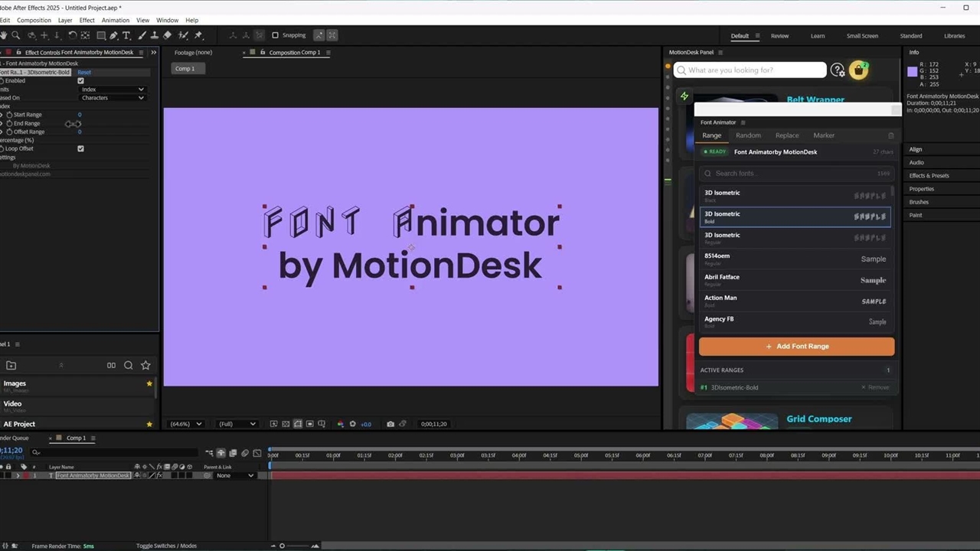Select the Rectangle shape tool
Screen dimensions: 980x551
click(x=100, y=35)
